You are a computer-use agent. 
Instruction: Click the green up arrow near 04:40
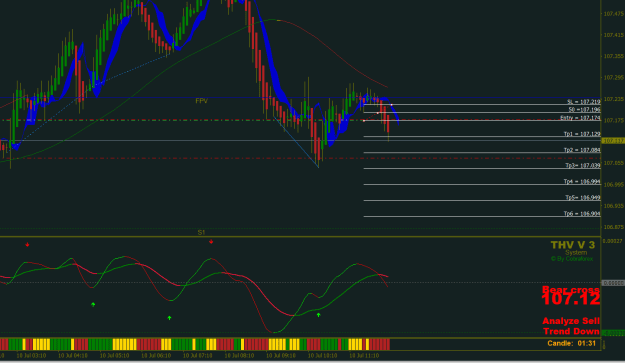[x=93, y=304]
